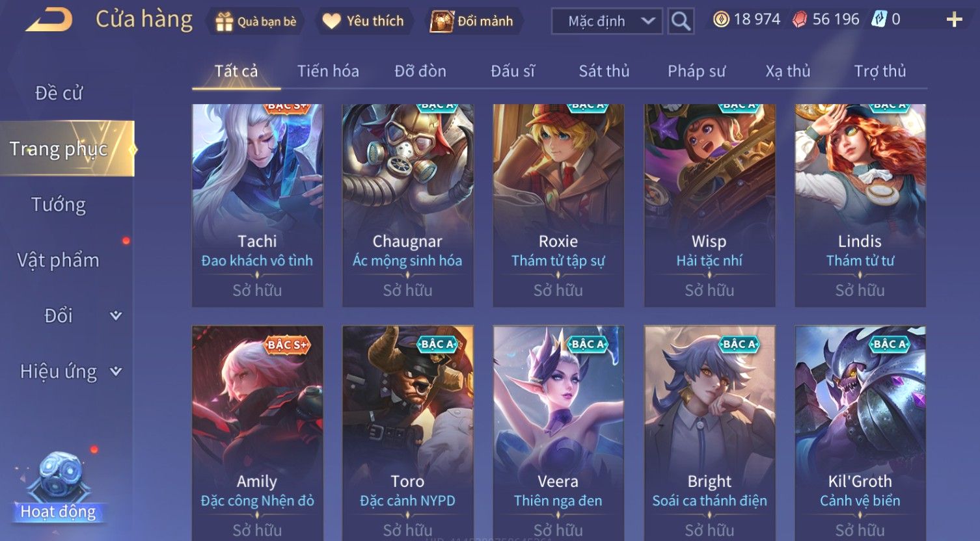980x541 pixels.
Task: Check the gold coin balance icon
Action: [x=720, y=20]
